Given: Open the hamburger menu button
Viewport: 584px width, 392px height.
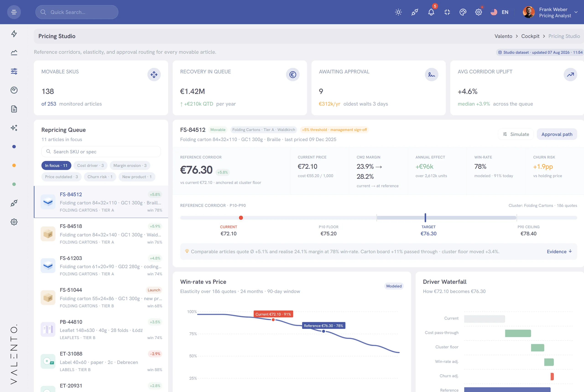Looking at the screenshot, I should (x=14, y=12).
